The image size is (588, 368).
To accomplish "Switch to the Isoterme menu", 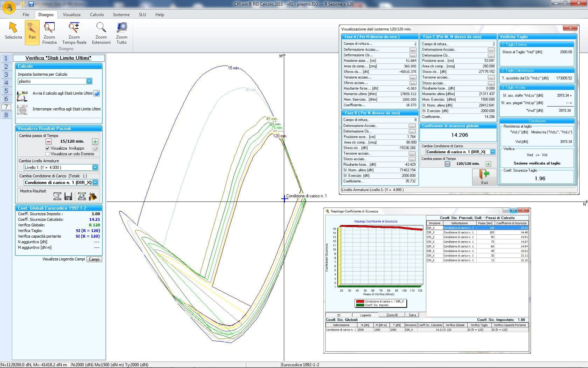I will click(x=121, y=15).
